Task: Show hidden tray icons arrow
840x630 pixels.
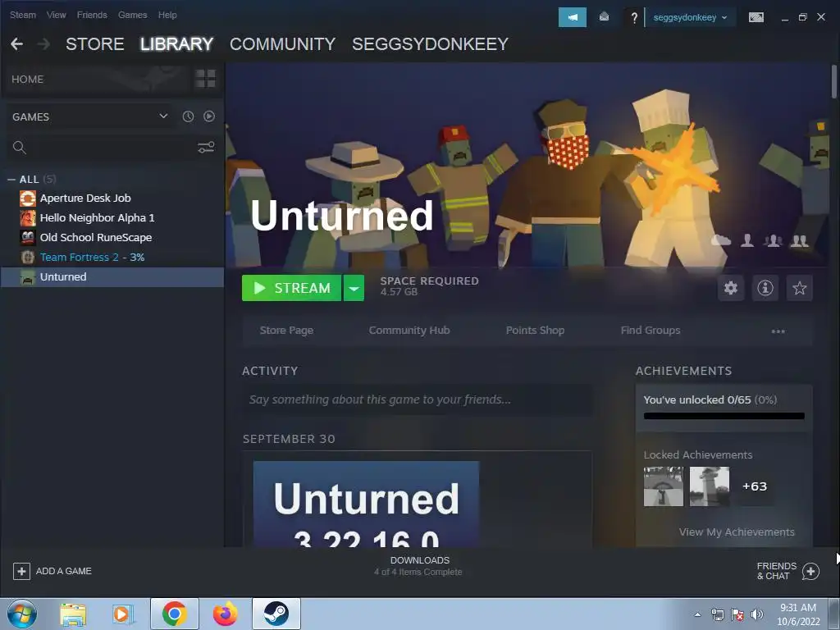Action: 697,614
